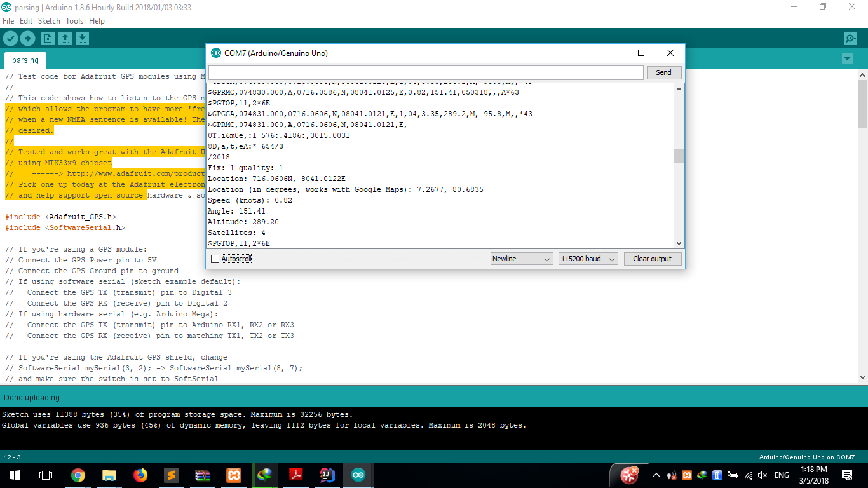Screen dimensions: 868x488
Task: Open Sublime Text from the taskbar
Action: pyautogui.click(x=172, y=475)
